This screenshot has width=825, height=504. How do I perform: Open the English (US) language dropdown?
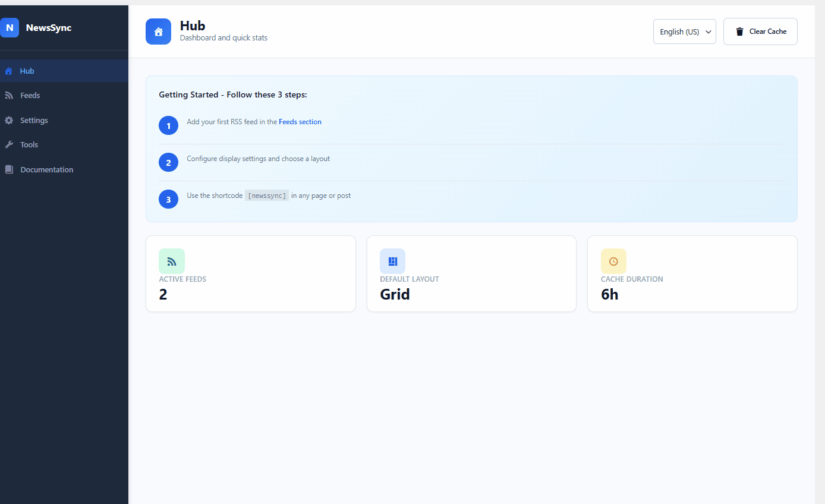click(684, 31)
